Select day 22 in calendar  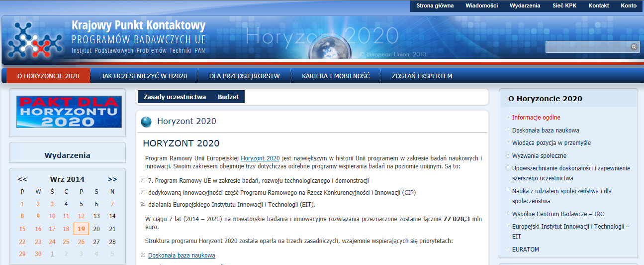pos(22,242)
